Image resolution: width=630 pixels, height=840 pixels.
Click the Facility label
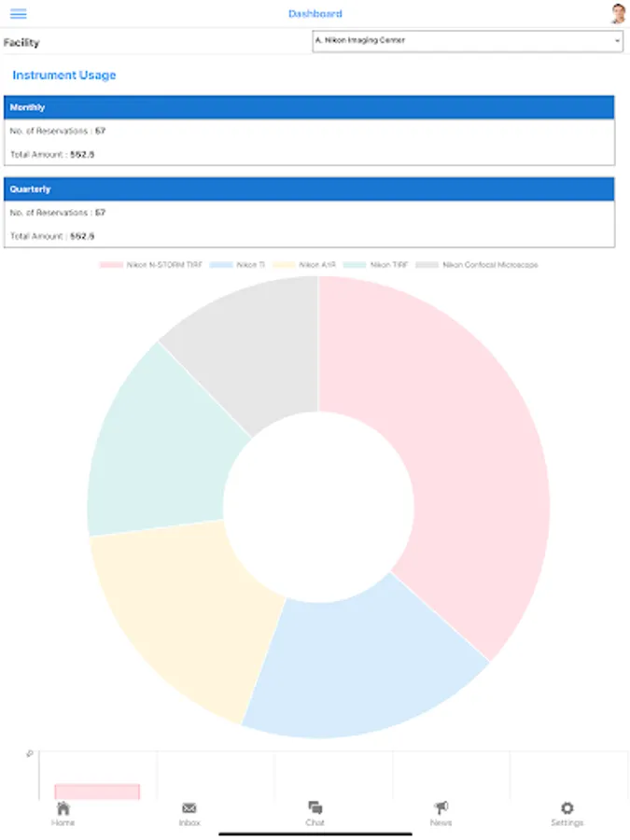21,43
